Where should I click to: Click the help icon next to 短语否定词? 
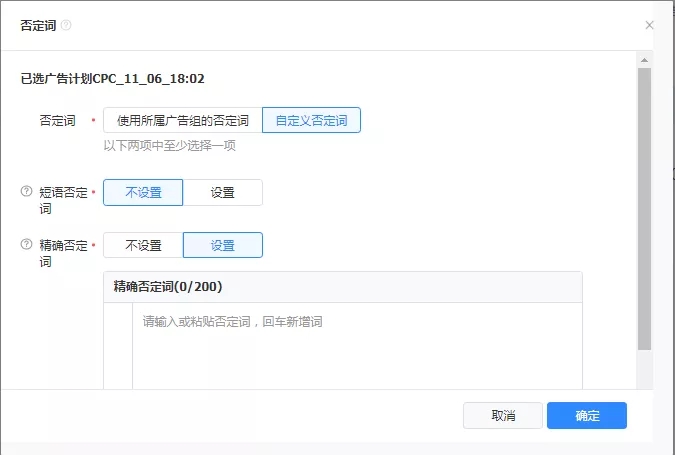(x=27, y=192)
